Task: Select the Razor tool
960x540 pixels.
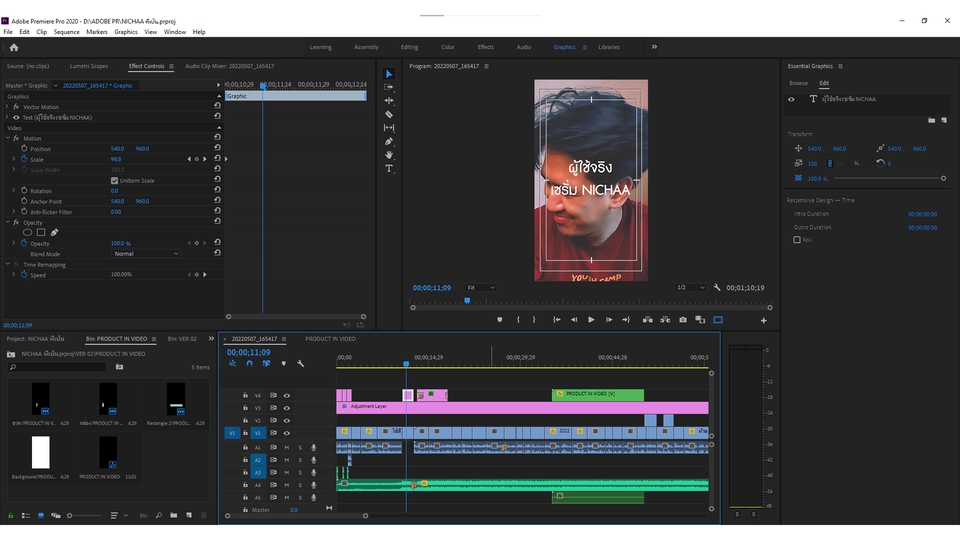Action: (x=389, y=114)
